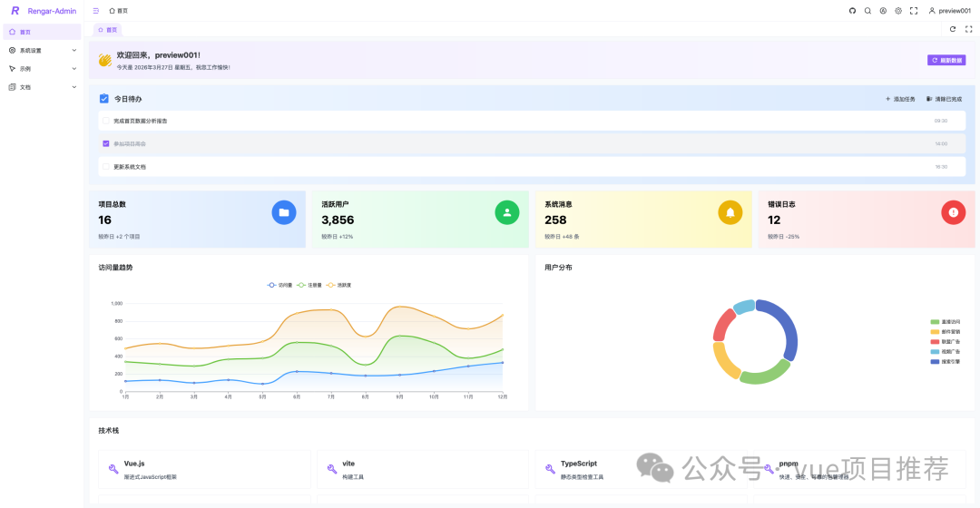The width and height of the screenshot is (980, 508).
Task: Maximize content area icon in tab bar
Action: pos(969,29)
